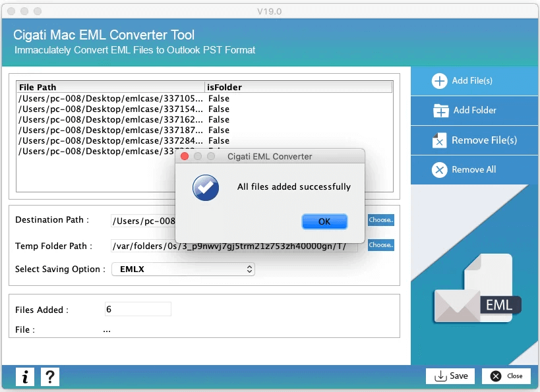Click the Temp Folder Path field
The image size is (540, 392).
[234, 246]
